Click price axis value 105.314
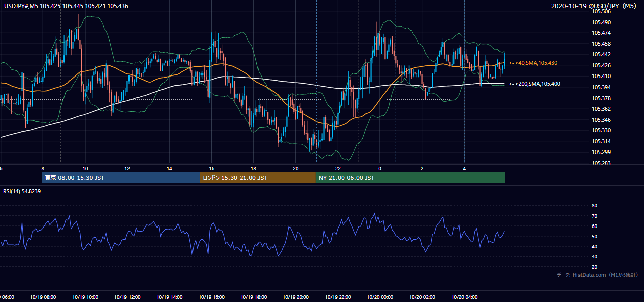Screen dimensions: 644x302 click(601, 141)
